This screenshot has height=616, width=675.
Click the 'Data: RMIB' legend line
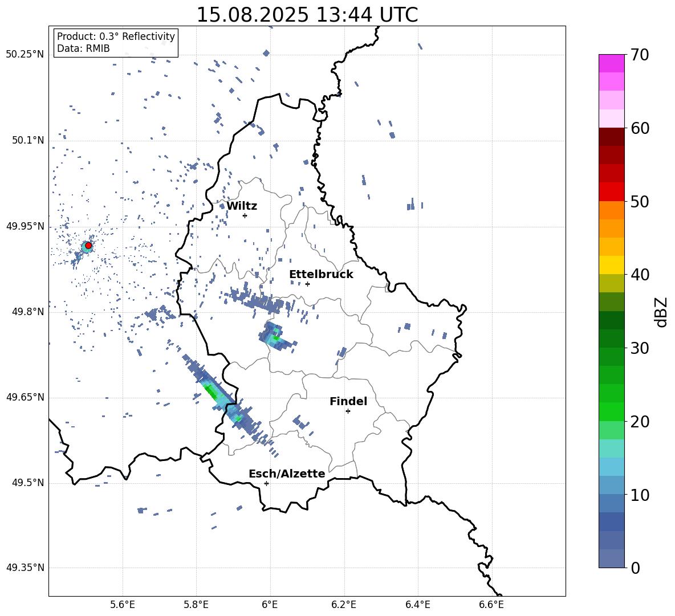83,48
